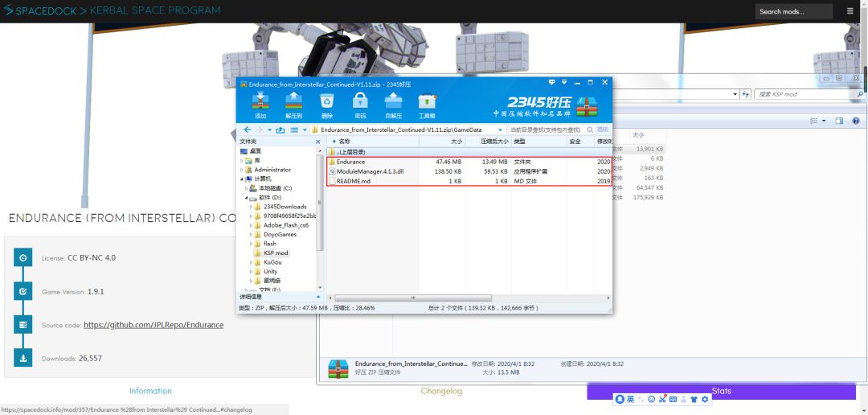Open the 工具箱 (Toolbox) icon
This screenshot has height=415, width=868.
click(427, 105)
